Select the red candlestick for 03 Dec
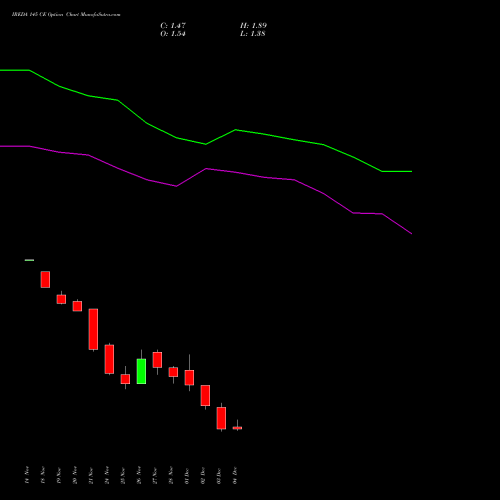500x500 pixels. tap(221, 418)
